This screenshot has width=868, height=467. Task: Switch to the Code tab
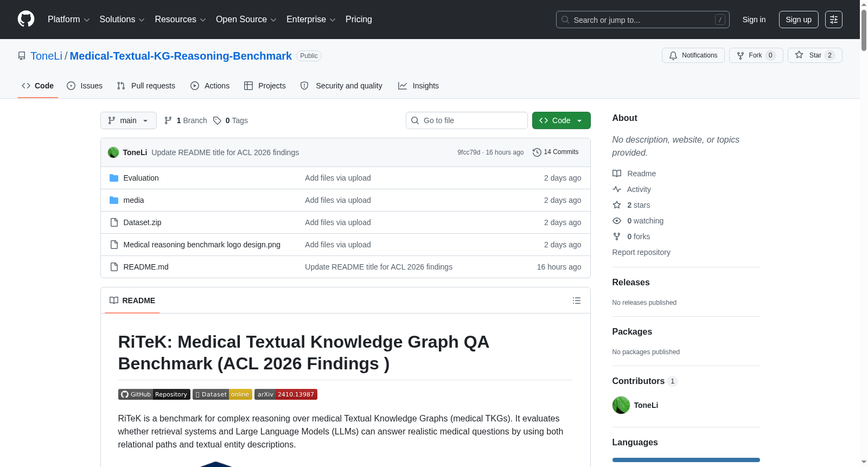[38, 86]
